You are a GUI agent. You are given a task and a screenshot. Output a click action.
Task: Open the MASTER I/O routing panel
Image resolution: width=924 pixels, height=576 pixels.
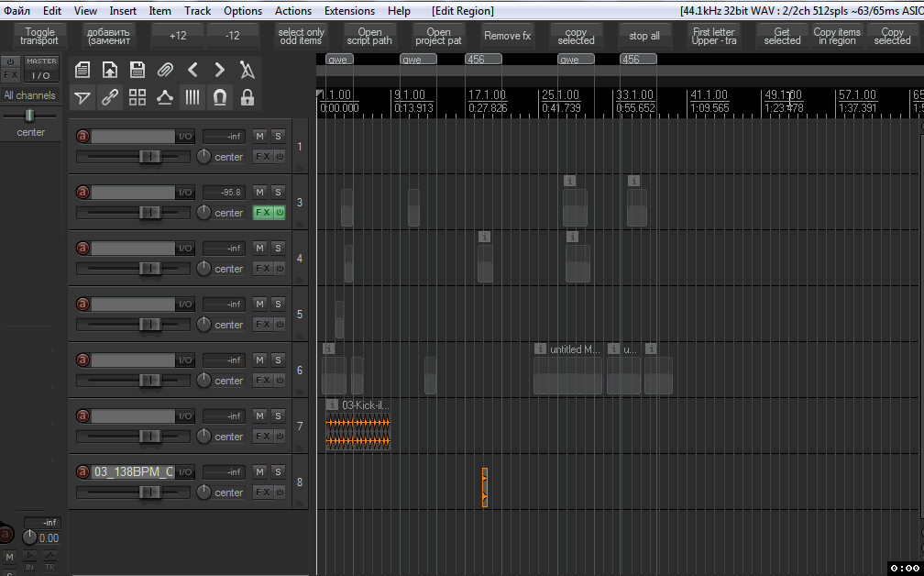[41, 69]
